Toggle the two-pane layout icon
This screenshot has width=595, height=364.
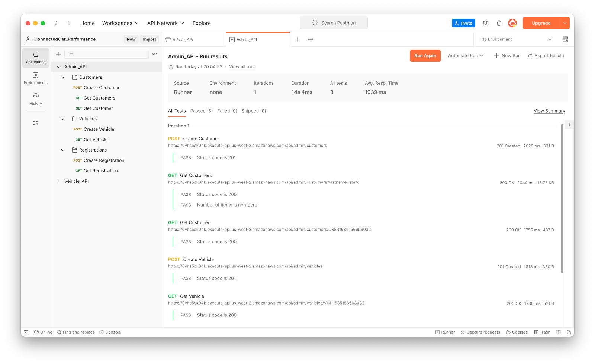(x=559, y=332)
